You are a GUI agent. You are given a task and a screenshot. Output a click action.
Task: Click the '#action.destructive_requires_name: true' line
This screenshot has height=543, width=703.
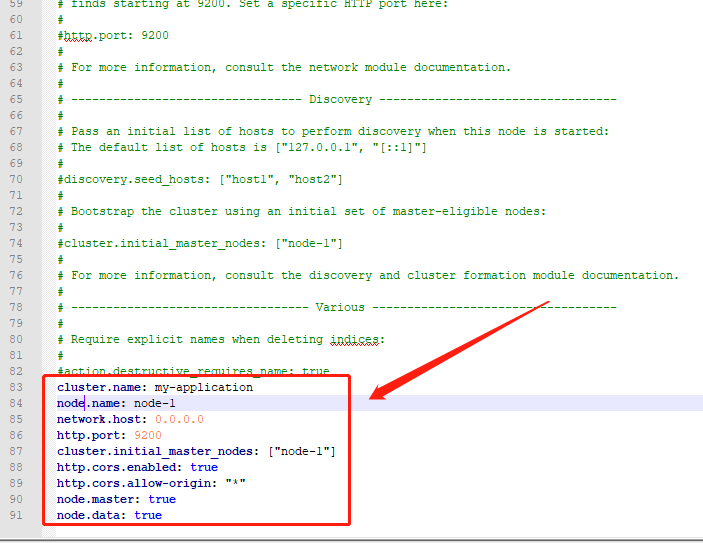(193, 371)
